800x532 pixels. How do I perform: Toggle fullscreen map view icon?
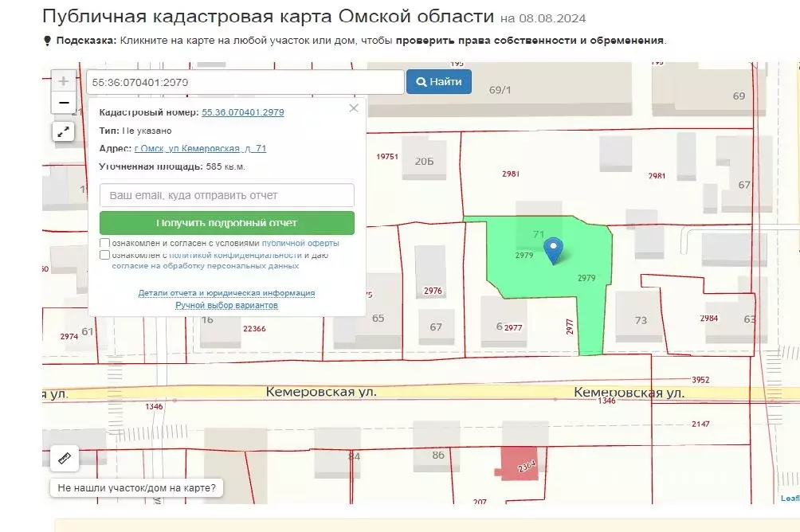[63, 132]
